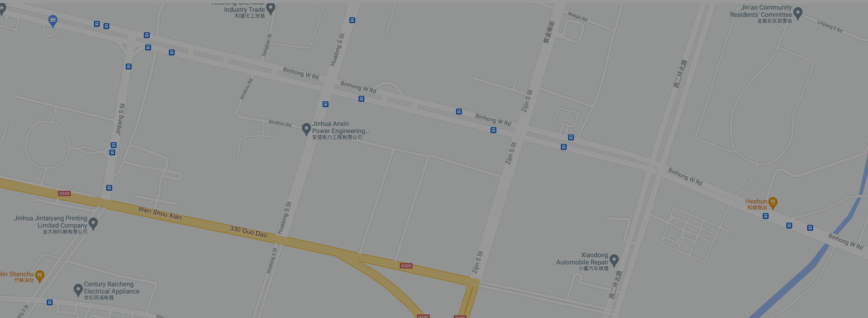
Task: Click the 330 Guo Dao highway label
Action: pos(248,232)
